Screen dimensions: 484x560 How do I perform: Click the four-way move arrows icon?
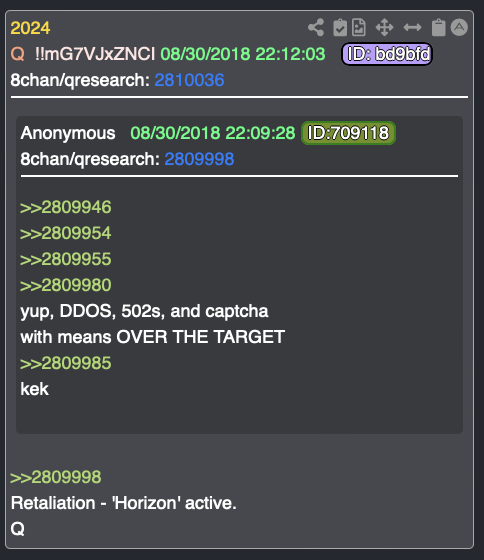[x=384, y=28]
